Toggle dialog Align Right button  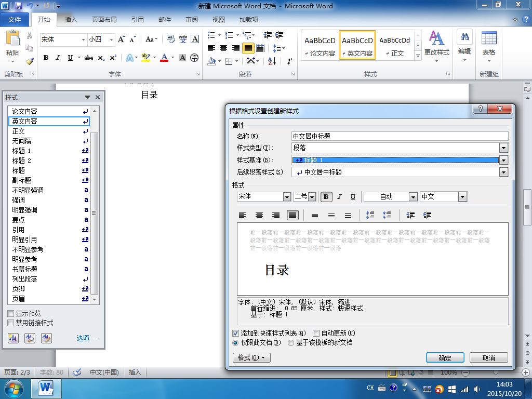276,215
